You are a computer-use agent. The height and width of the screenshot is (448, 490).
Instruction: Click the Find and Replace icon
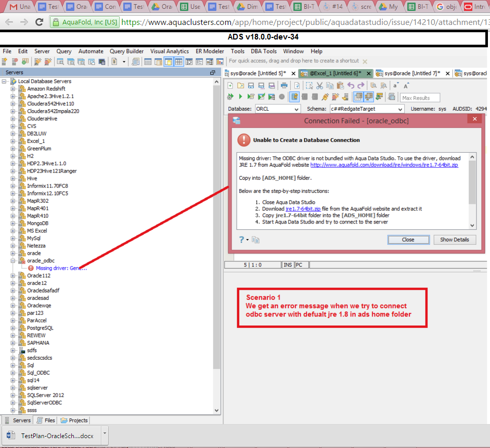pyautogui.click(x=384, y=86)
